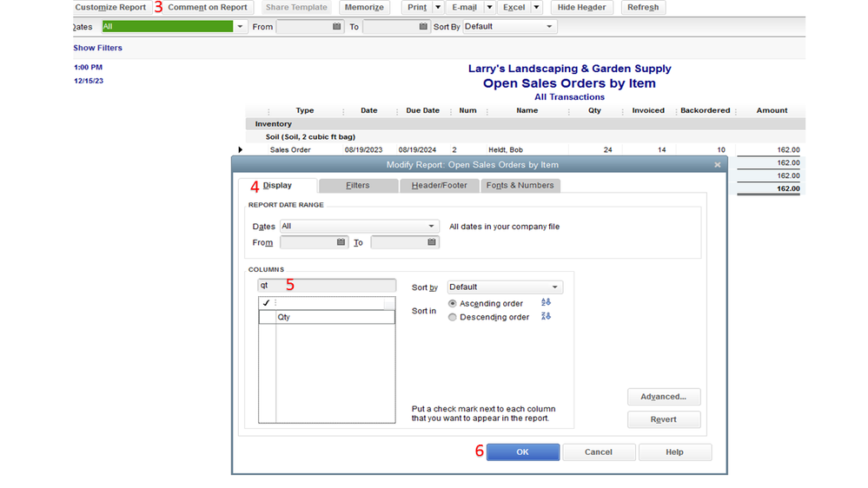This screenshot has width=868, height=488.
Task: Click Customize Report button
Action: 110,7
